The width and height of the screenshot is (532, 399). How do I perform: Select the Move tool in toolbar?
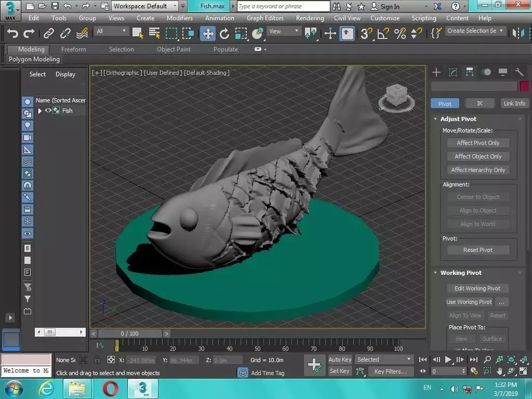pos(208,34)
